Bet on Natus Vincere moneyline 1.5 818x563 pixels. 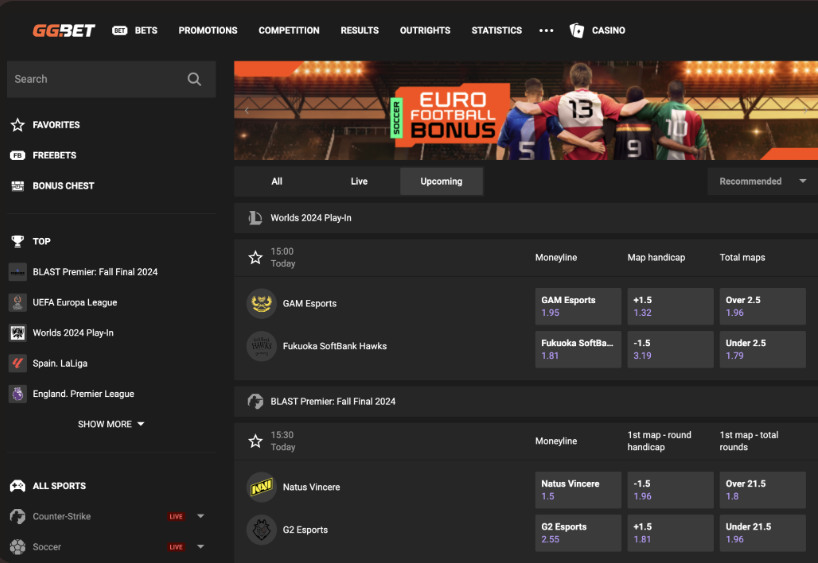coord(578,490)
